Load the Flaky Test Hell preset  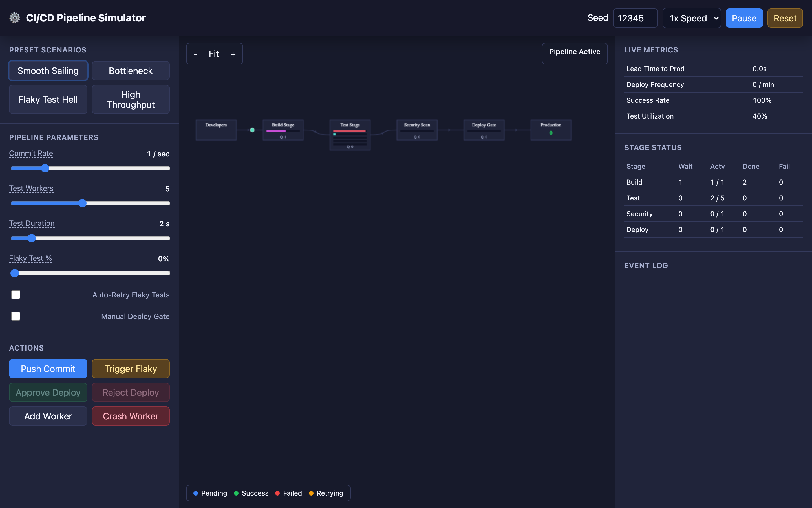(48, 99)
